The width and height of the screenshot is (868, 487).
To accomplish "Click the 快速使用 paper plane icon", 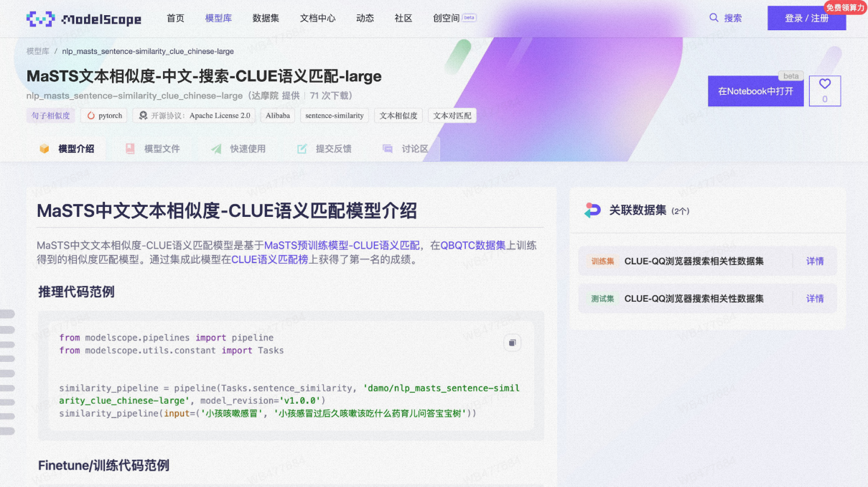I will [x=216, y=149].
